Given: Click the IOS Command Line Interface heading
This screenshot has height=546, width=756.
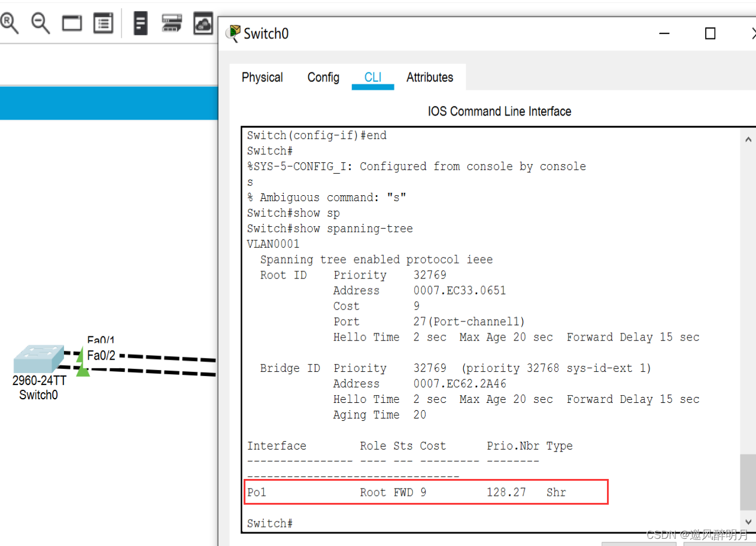Looking at the screenshot, I should click(499, 111).
